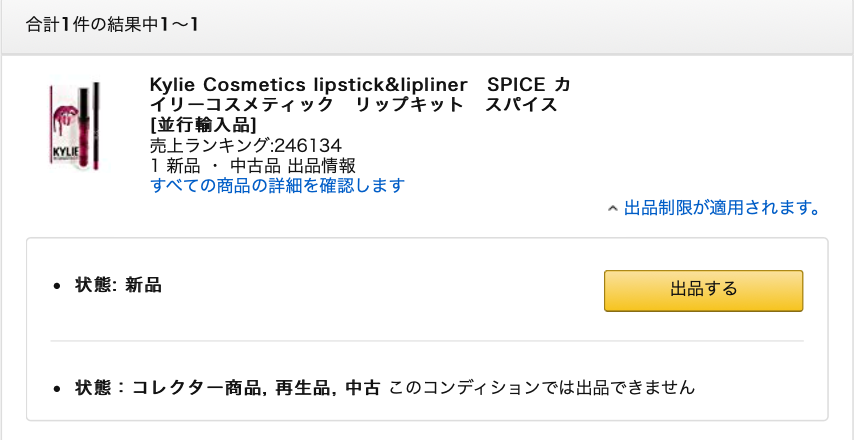Select the 状態: 新品 condition label
The image size is (856, 440).
coord(118,285)
